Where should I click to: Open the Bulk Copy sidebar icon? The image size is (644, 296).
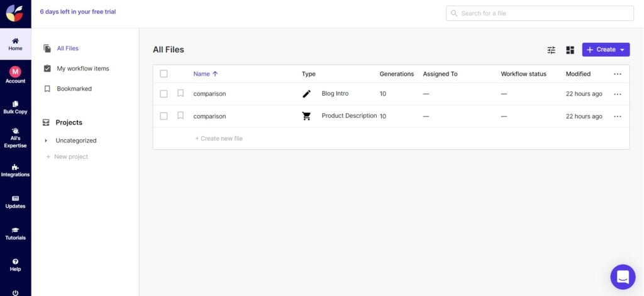click(15, 107)
